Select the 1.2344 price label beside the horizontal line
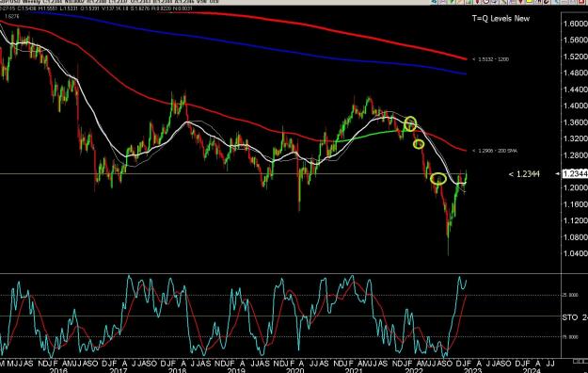This screenshot has width=588, height=373. coord(524,174)
